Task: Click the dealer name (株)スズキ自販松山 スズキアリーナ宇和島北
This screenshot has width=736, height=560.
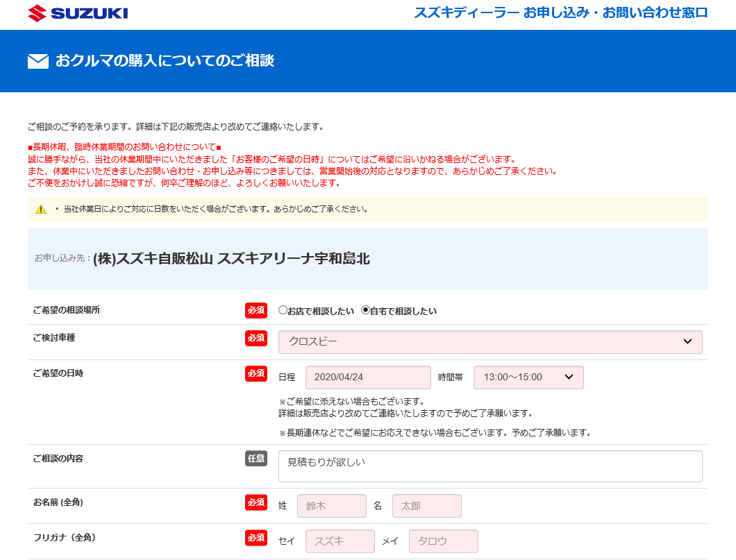Action: (x=231, y=258)
